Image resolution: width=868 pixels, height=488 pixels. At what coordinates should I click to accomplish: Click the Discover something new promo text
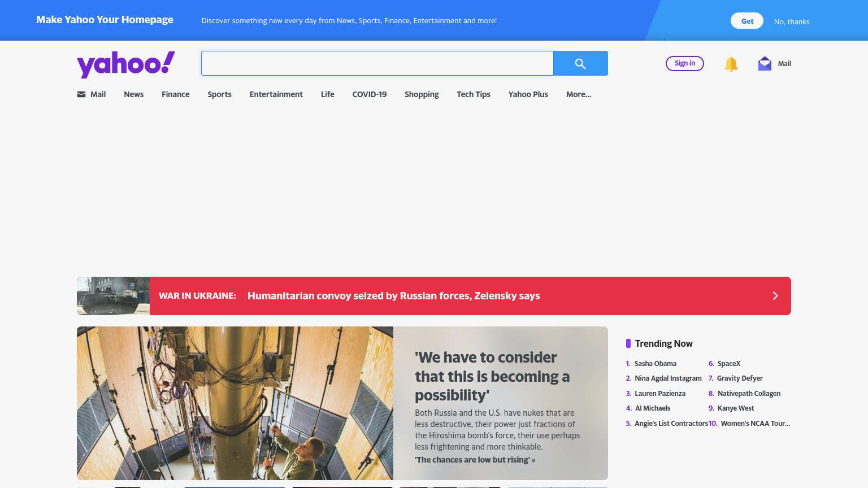349,21
